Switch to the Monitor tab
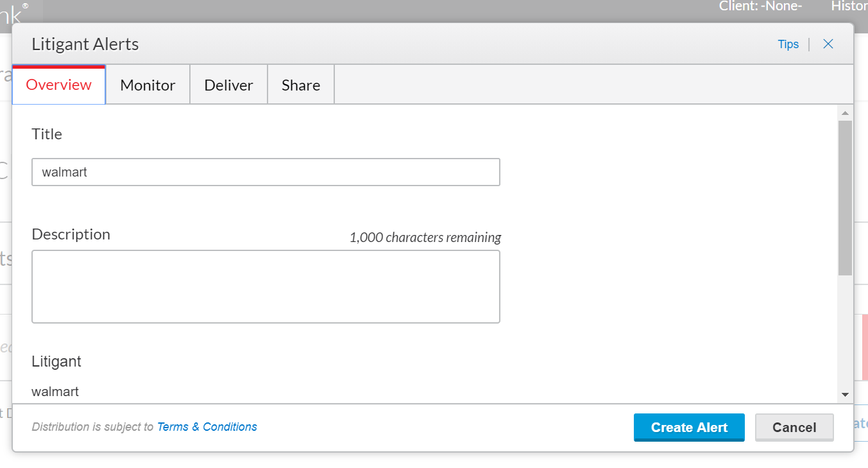Screen dimensions: 868x468 [148, 85]
